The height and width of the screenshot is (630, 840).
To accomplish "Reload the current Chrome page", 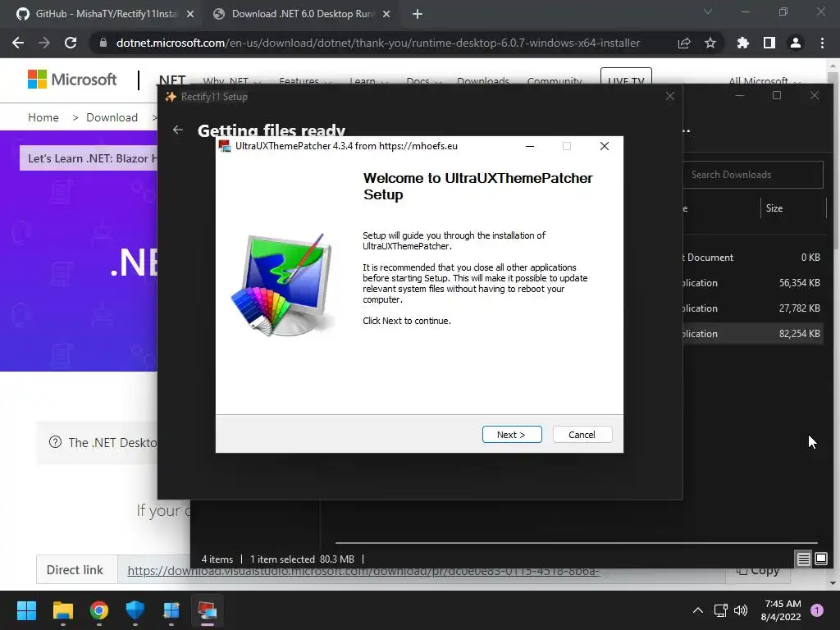I will coord(71,43).
